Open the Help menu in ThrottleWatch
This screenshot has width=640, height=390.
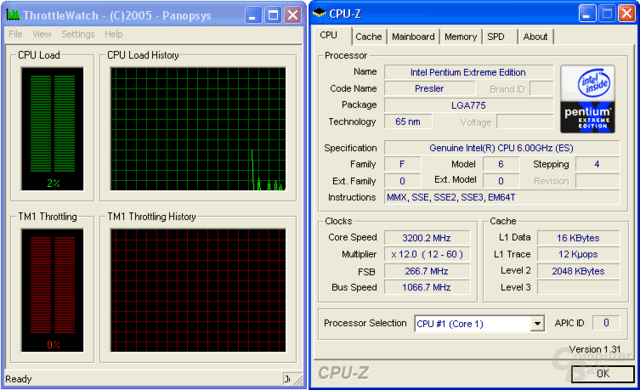(113, 34)
